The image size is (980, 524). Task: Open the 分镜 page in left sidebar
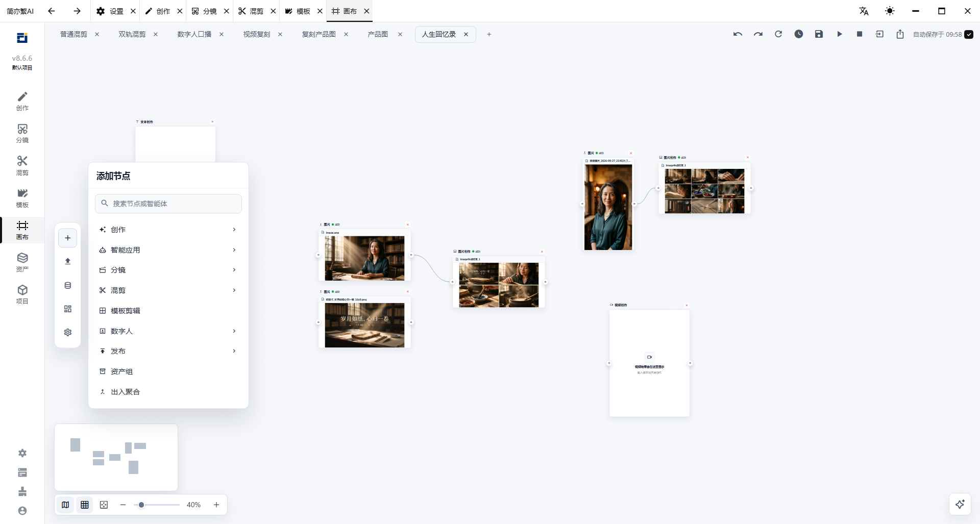pos(22,133)
